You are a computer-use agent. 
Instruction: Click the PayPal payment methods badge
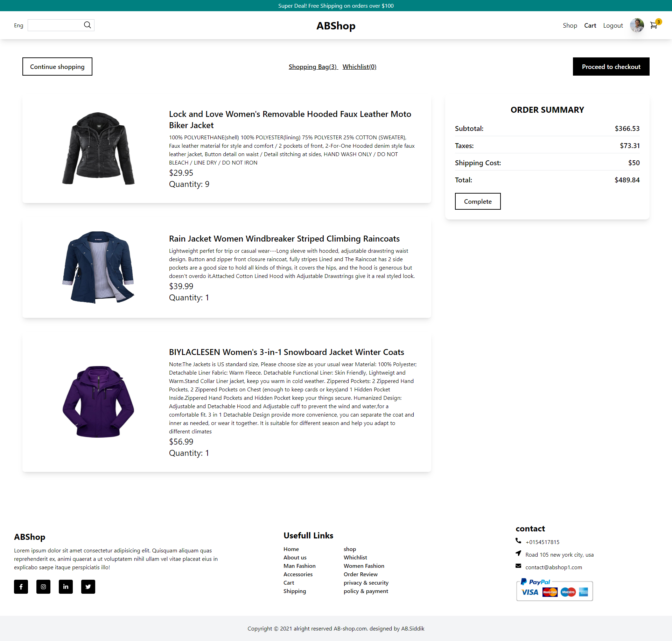click(554, 591)
